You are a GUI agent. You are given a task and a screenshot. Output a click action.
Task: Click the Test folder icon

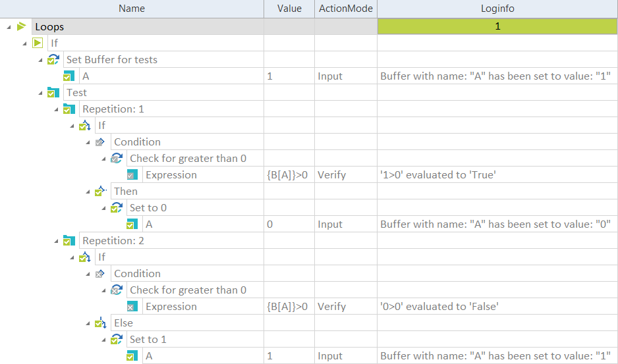point(53,93)
